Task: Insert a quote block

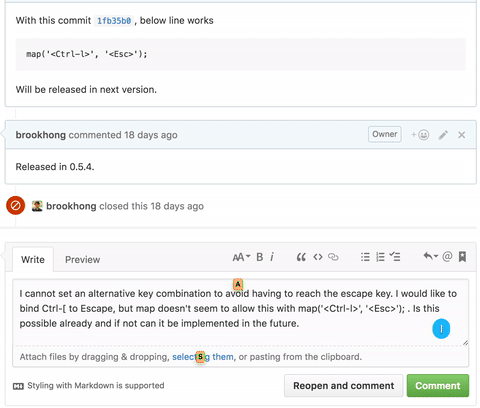Action: [301, 257]
